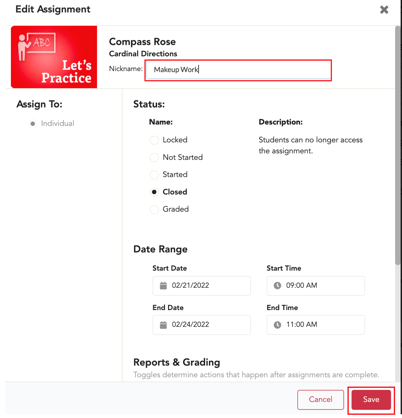Click the End Time clock icon

pos(277,325)
